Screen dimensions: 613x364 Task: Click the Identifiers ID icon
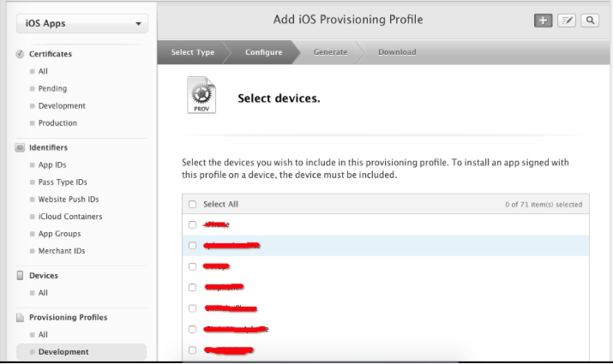[21, 147]
